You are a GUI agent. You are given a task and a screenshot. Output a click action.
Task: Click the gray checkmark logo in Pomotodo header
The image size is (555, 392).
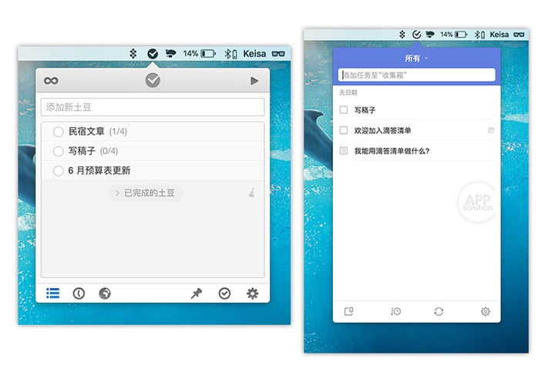153,80
